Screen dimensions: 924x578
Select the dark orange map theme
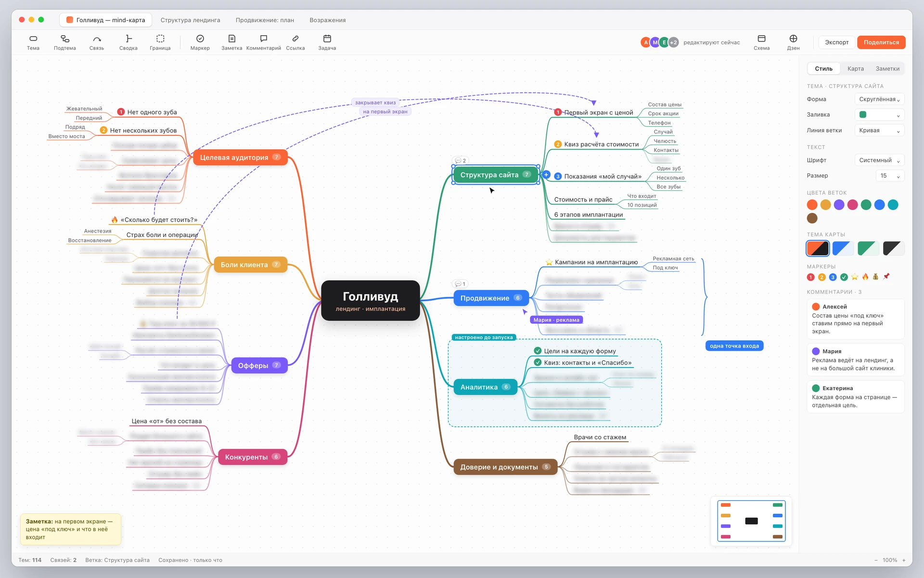pos(818,249)
